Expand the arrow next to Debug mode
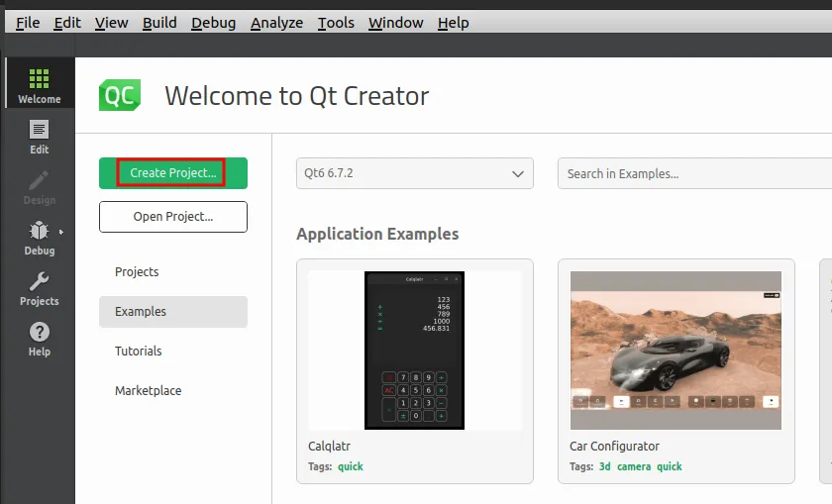This screenshot has width=832, height=504. (61, 232)
